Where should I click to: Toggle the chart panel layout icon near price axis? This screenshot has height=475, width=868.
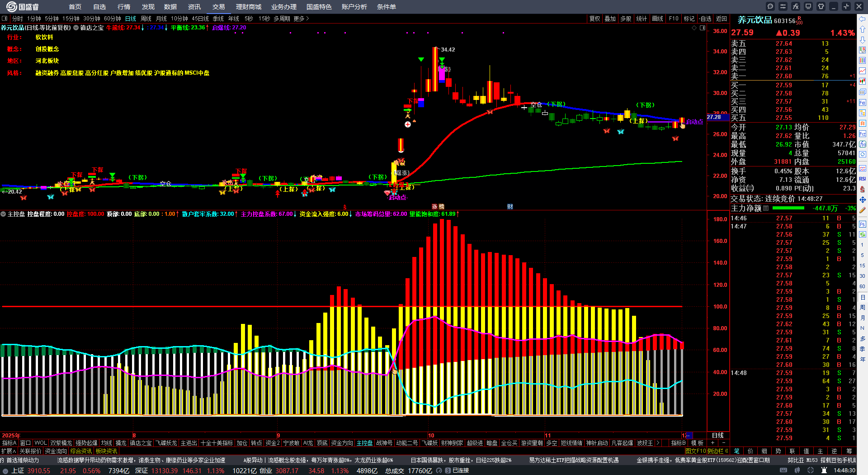pos(703,28)
